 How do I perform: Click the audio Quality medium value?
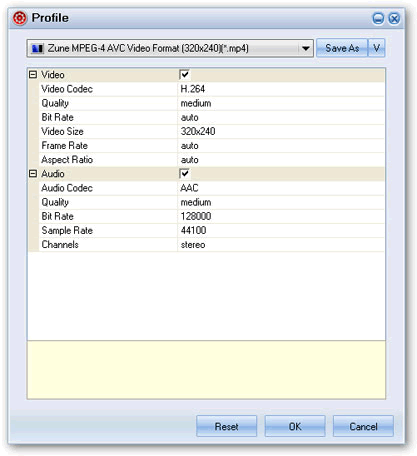point(196,202)
